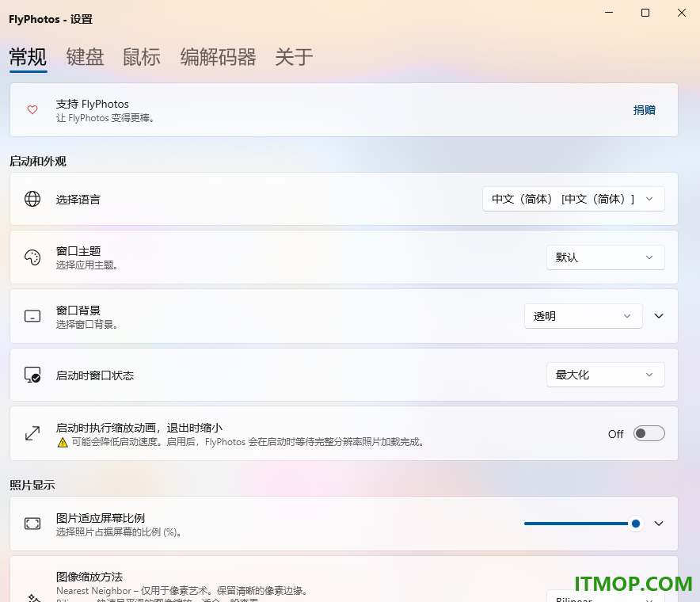Close the FlyPhotos settings window
This screenshot has width=700, height=602.
tap(682, 13)
